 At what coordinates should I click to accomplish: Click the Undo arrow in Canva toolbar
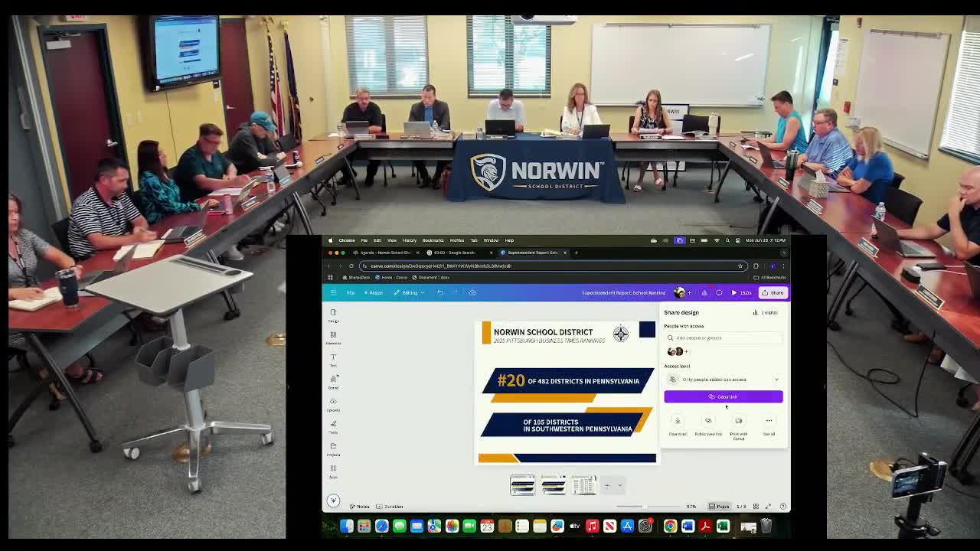coord(440,292)
